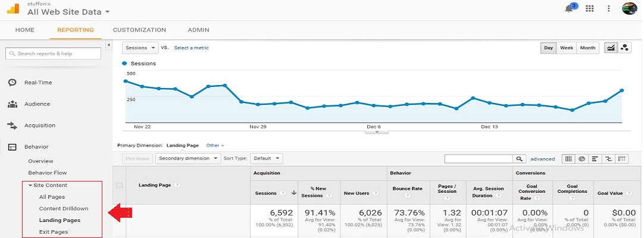Image resolution: width=644 pixels, height=238 pixels.
Task: Open the Landing Pages report
Action: coord(60,220)
